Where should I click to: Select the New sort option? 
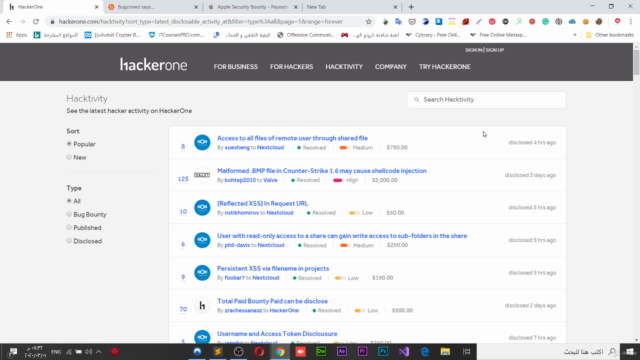(x=69, y=157)
